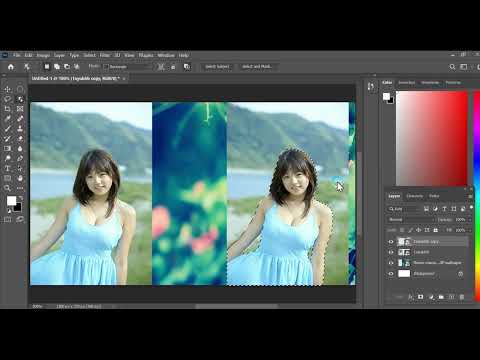Click the Add to Selection icon

point(57,67)
